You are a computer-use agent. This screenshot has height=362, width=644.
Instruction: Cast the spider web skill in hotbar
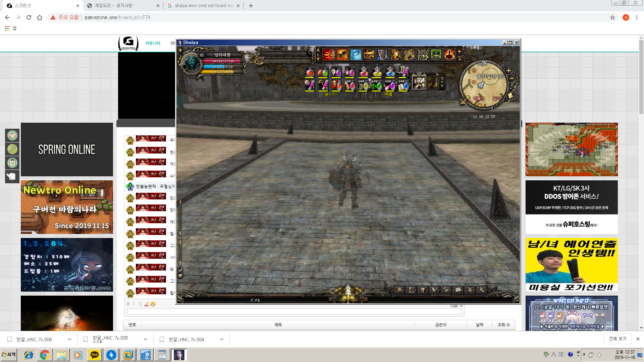coord(423,55)
